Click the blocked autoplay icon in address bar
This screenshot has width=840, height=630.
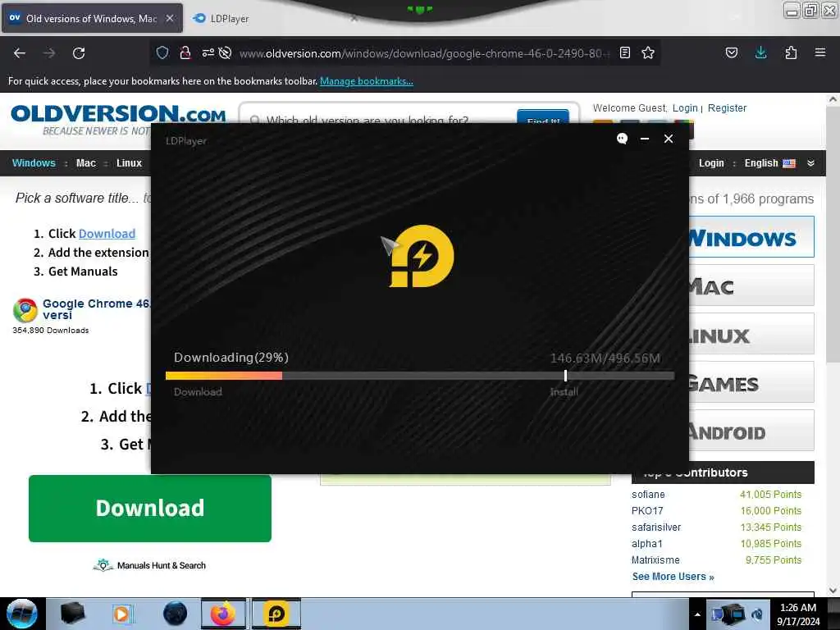(225, 52)
